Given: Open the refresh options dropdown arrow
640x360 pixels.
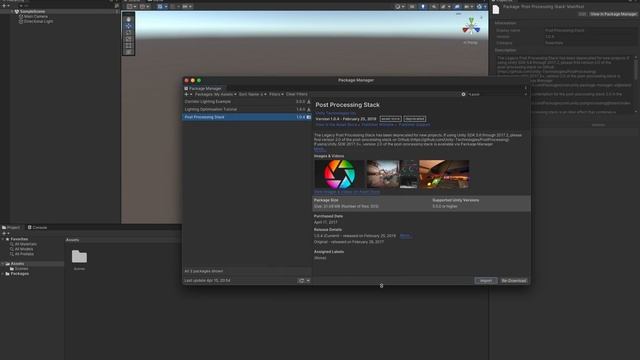Looking at the screenshot, I should (x=308, y=280).
